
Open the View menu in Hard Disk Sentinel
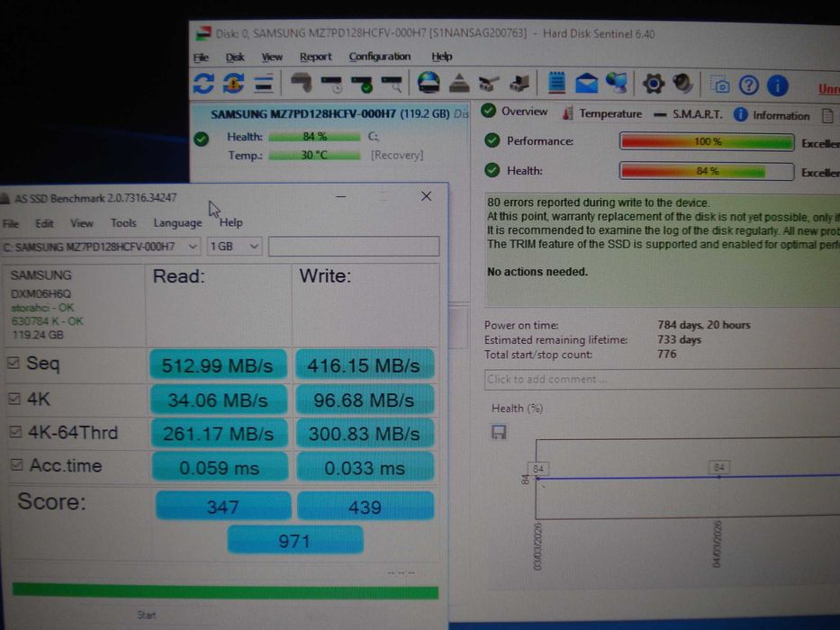click(x=272, y=57)
